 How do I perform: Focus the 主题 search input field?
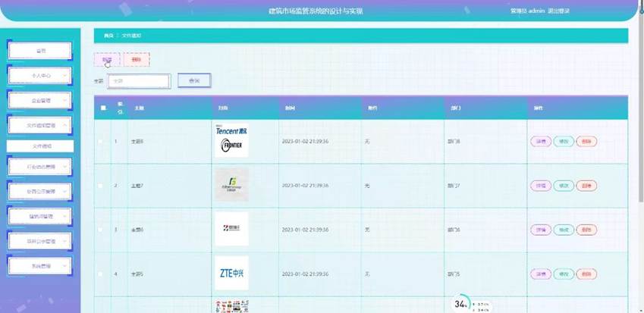(x=139, y=81)
